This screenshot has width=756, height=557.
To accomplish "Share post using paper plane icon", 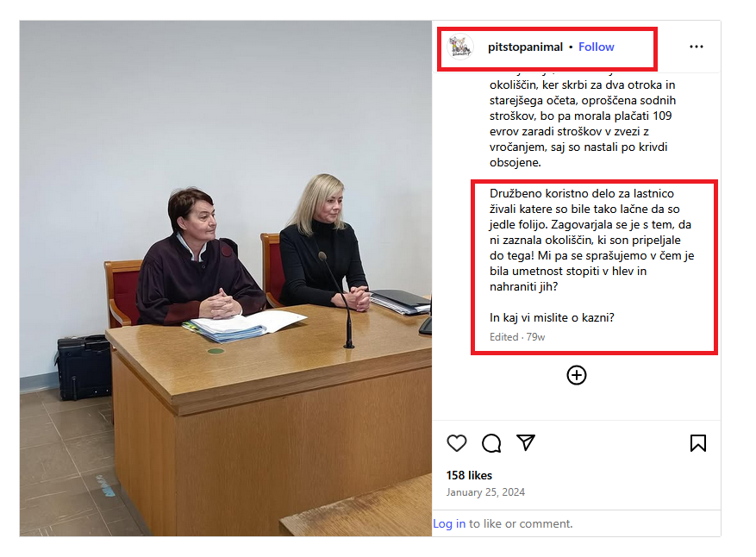I will point(526,442).
